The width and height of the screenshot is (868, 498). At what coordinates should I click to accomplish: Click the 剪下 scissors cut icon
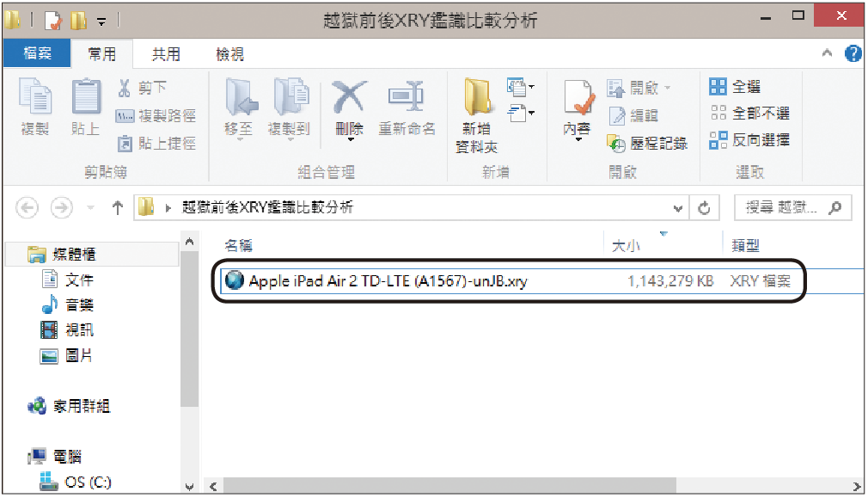[x=124, y=87]
